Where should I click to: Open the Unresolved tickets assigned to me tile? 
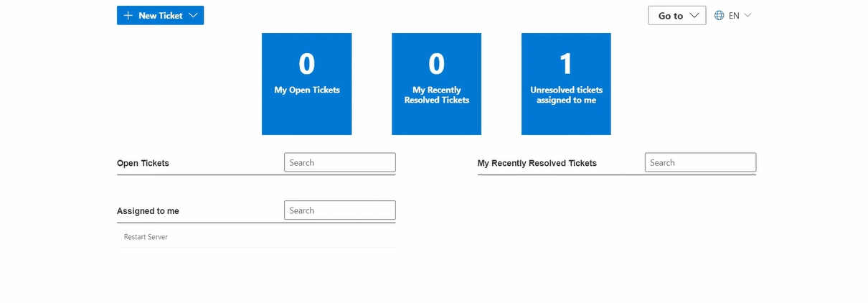[566, 83]
